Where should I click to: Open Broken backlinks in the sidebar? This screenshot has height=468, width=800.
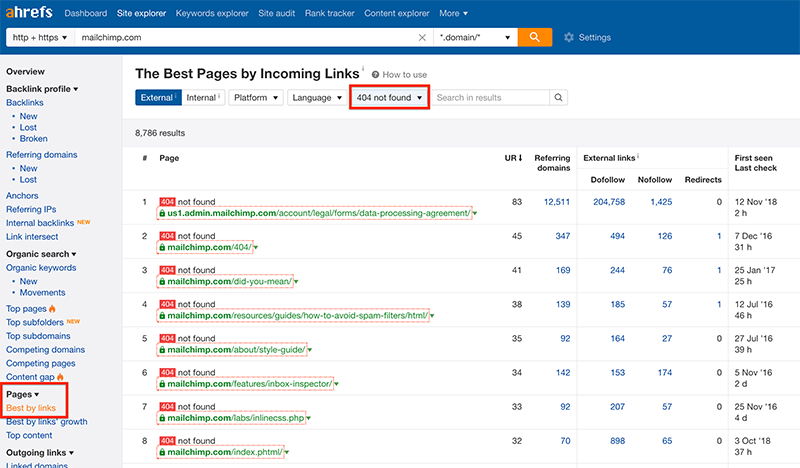click(34, 138)
